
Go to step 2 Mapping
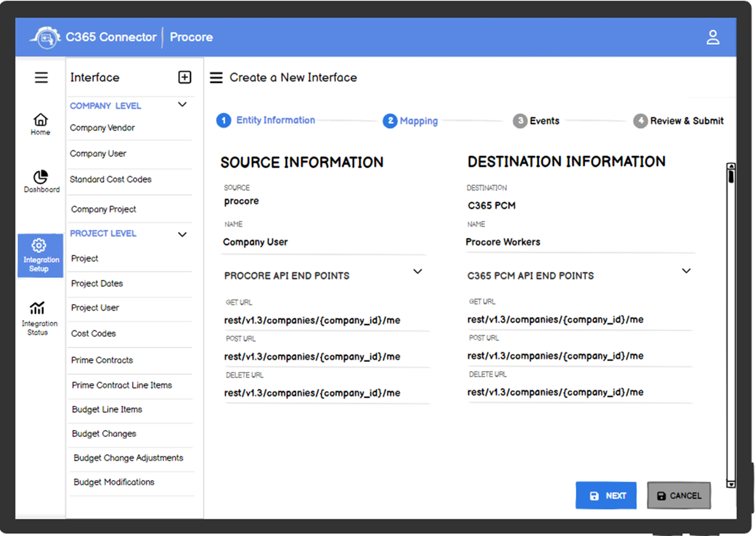point(410,121)
